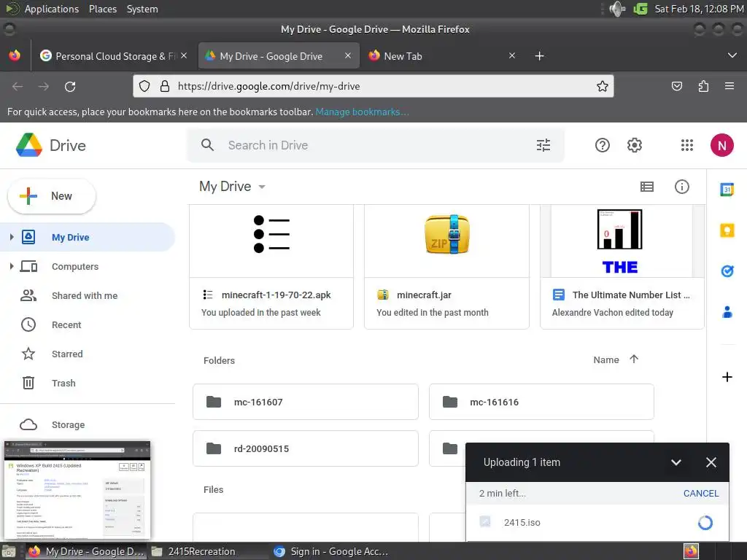
Task: Switch to list layout view
Action: click(x=646, y=187)
